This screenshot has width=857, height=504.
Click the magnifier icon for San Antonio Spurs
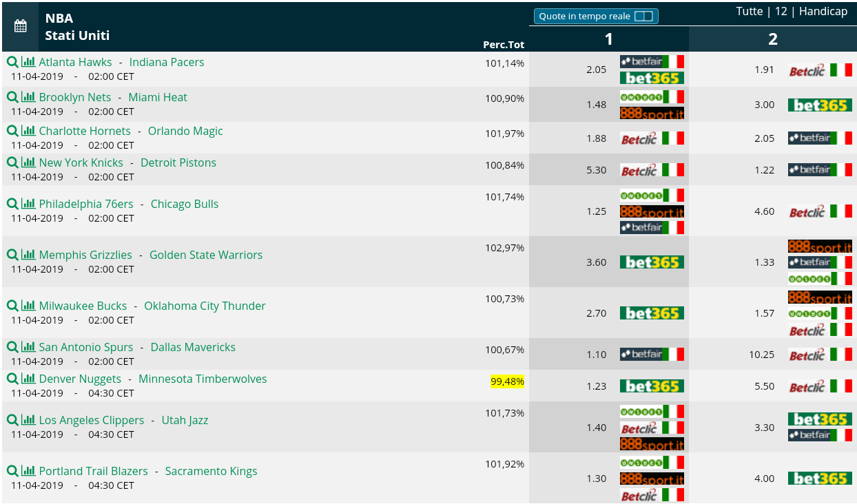[x=12, y=347]
